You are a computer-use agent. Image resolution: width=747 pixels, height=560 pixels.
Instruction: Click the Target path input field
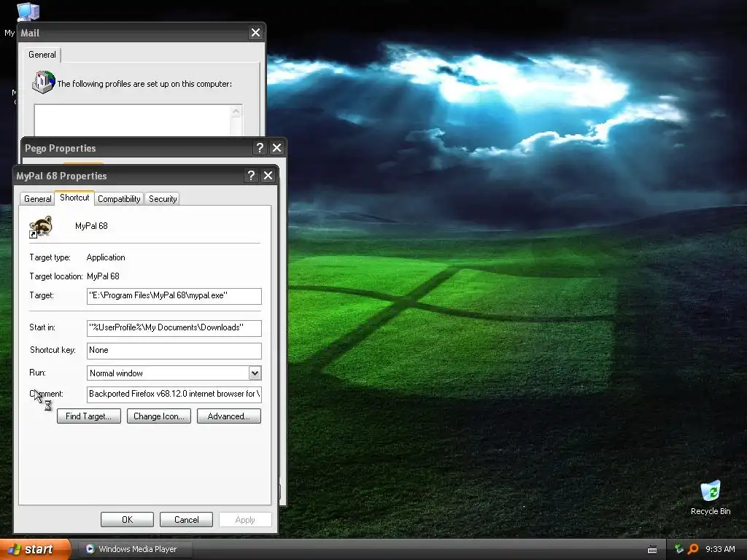pos(174,296)
